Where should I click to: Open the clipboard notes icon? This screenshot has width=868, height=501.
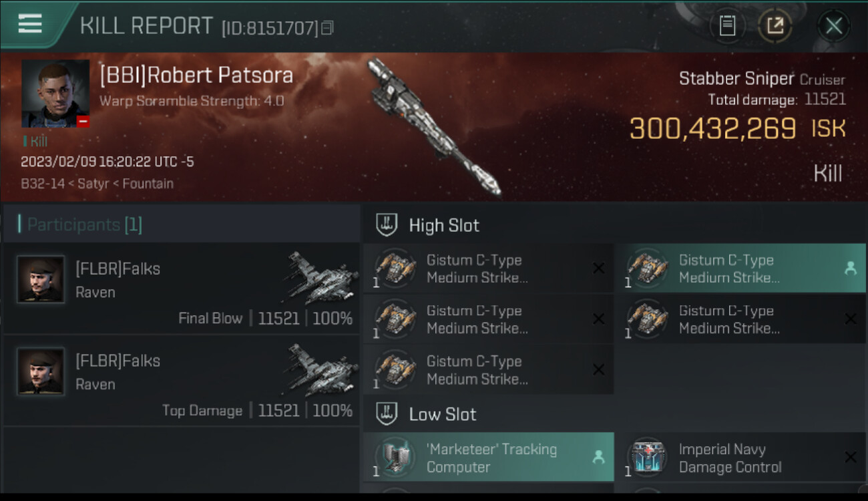pyautogui.click(x=727, y=26)
